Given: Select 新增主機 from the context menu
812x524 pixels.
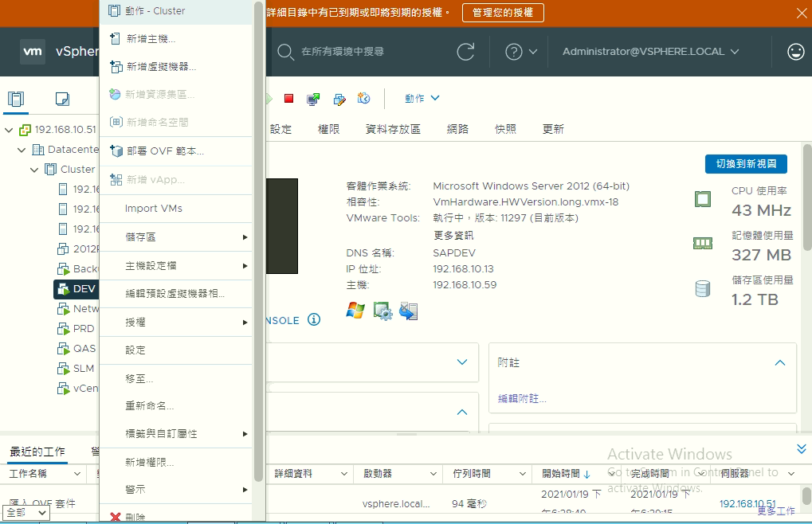Looking at the screenshot, I should click(x=151, y=39).
